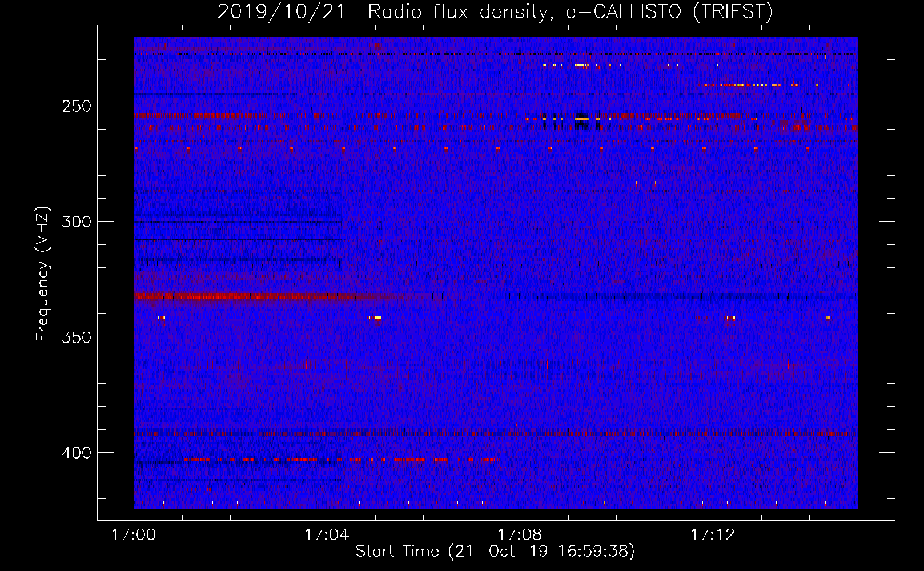Click the 250 frequency tick label
The image size is (924, 571).
point(77,106)
